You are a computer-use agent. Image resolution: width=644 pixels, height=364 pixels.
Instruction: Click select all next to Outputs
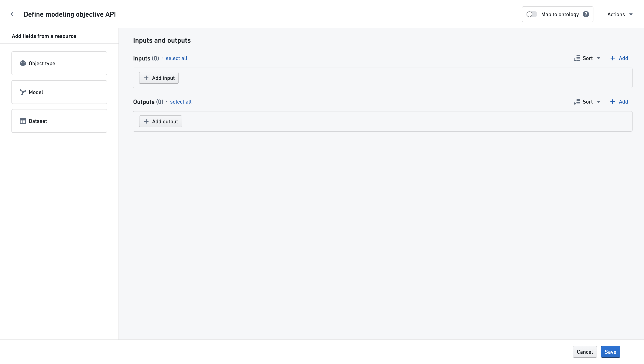(181, 102)
